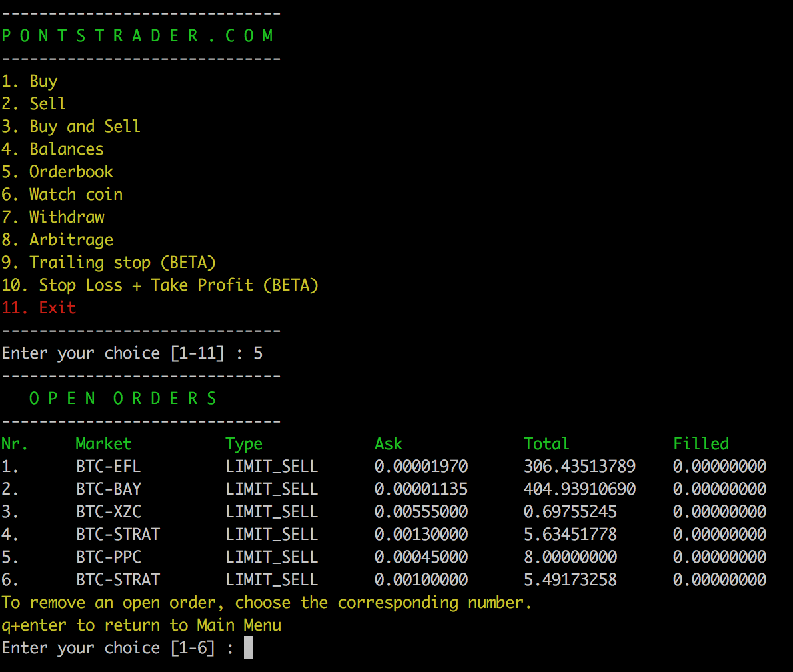Click ask value 0.00001135
This screenshot has height=672, width=793.
point(421,489)
